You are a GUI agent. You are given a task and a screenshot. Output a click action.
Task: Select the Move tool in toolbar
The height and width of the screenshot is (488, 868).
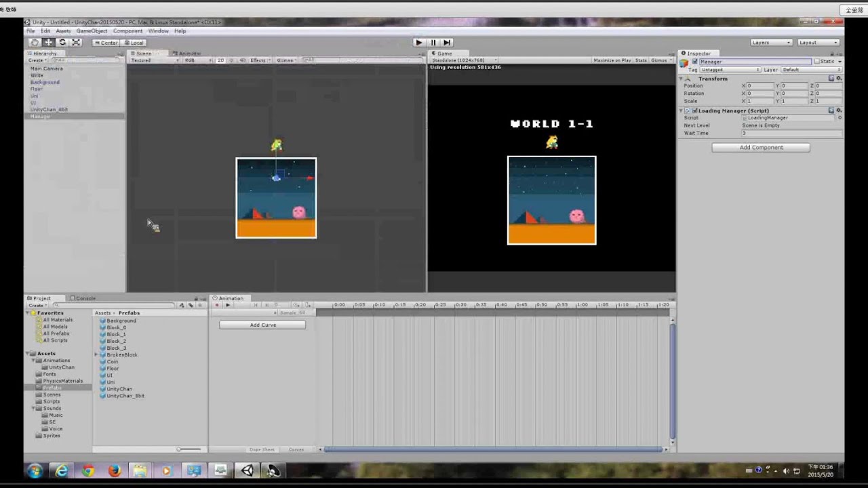point(48,42)
